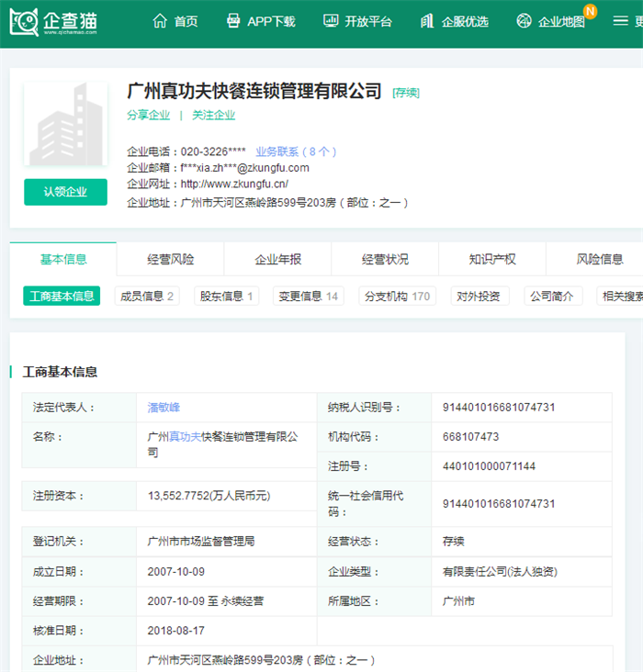
Task: Jump to 对外投资 section
Action: point(479,297)
